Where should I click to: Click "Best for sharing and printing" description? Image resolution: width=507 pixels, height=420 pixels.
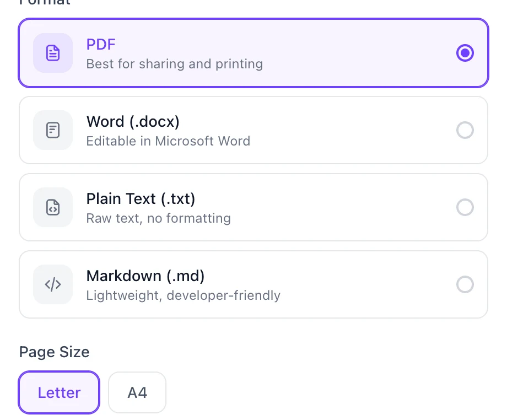coord(175,64)
